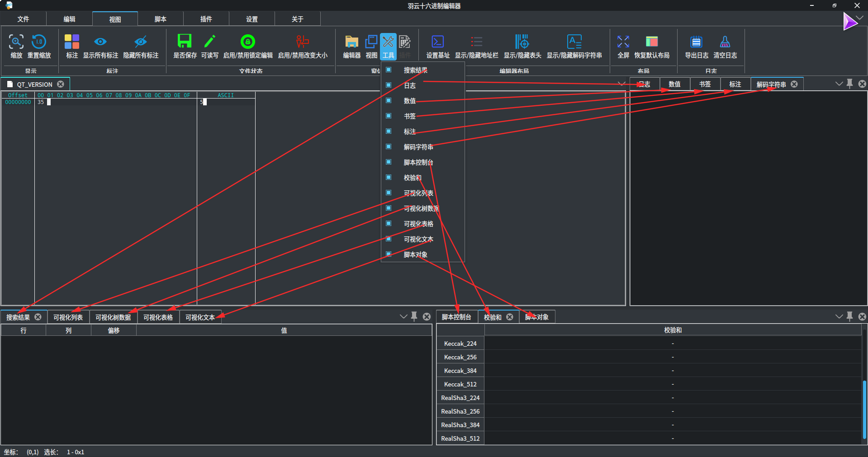Click the 设置基址 icon
This screenshot has width=868, height=457.
(x=437, y=42)
